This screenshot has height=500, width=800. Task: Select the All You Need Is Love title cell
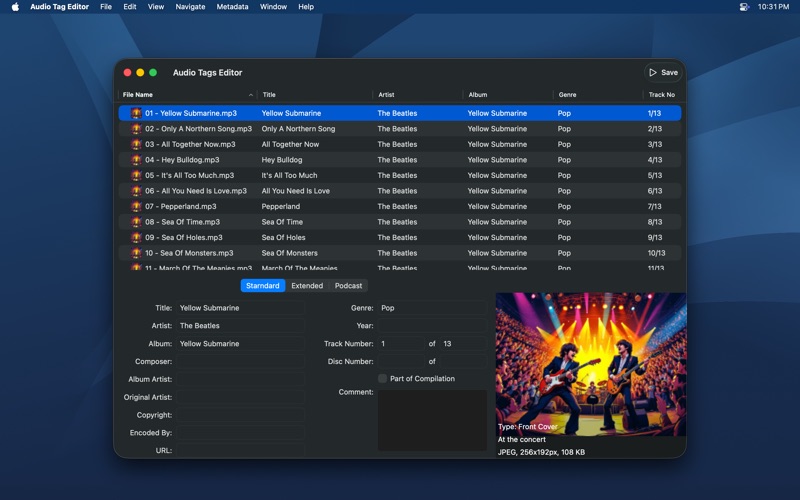click(x=295, y=191)
